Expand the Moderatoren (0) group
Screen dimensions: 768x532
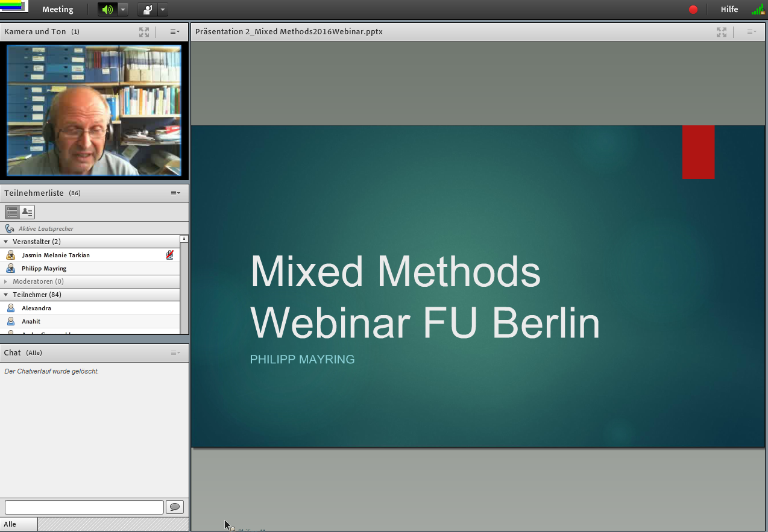pyautogui.click(x=6, y=281)
